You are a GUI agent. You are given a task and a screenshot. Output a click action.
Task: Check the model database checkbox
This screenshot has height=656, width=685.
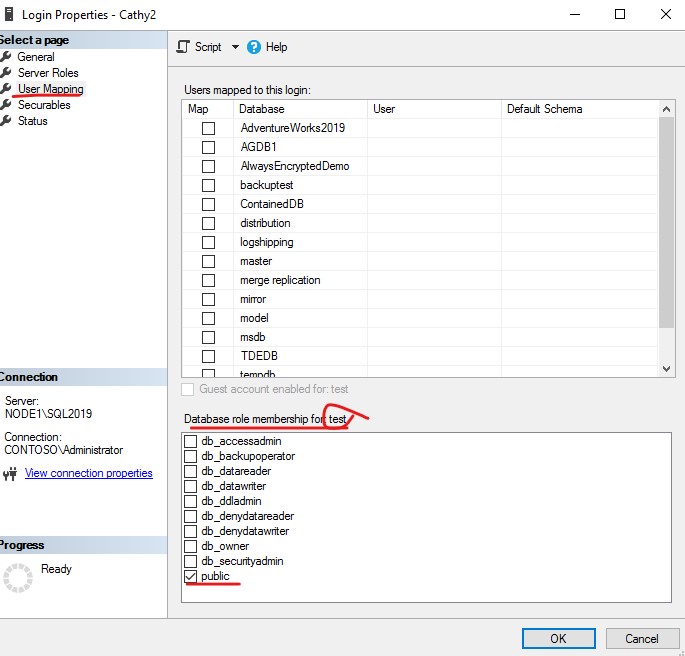click(x=208, y=318)
